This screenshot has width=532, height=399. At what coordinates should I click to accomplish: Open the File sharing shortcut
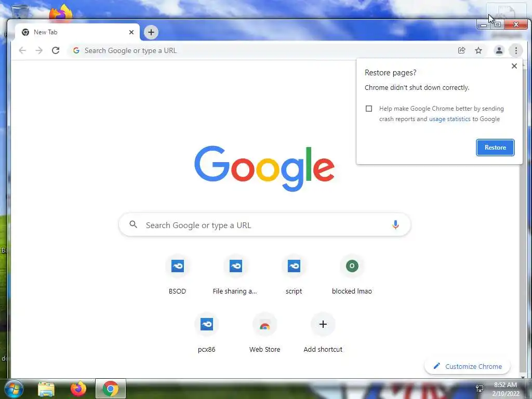coord(235,275)
